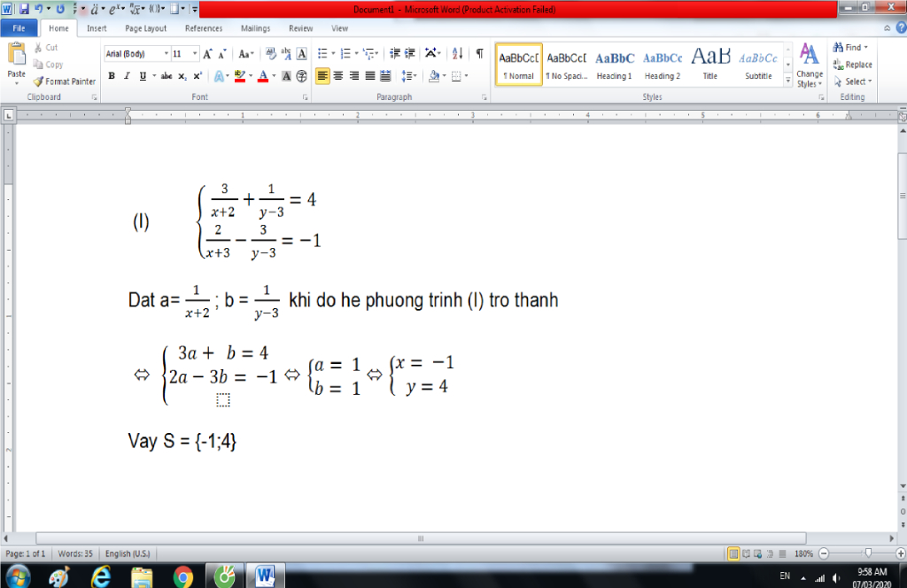907x588 pixels.
Task: Open the Line Spacing dropdown
Action: (x=409, y=76)
